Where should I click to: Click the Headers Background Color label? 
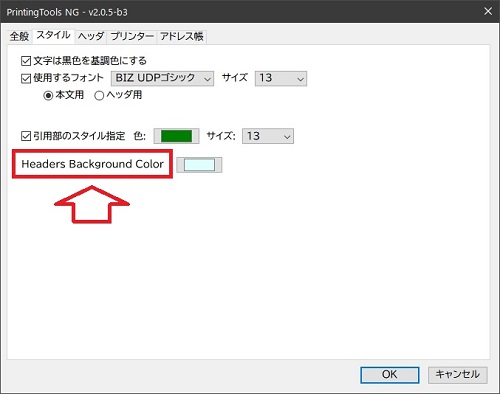click(92, 164)
